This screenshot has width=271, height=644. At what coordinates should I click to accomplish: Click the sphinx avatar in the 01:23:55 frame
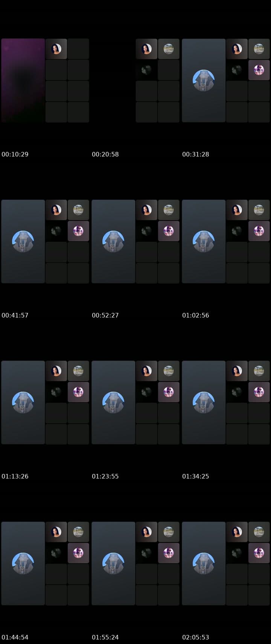click(x=113, y=402)
